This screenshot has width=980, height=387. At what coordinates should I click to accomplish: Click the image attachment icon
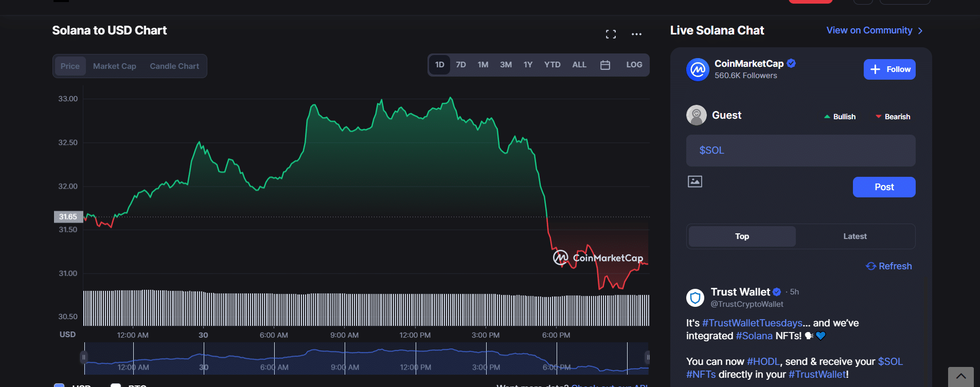[x=695, y=181]
